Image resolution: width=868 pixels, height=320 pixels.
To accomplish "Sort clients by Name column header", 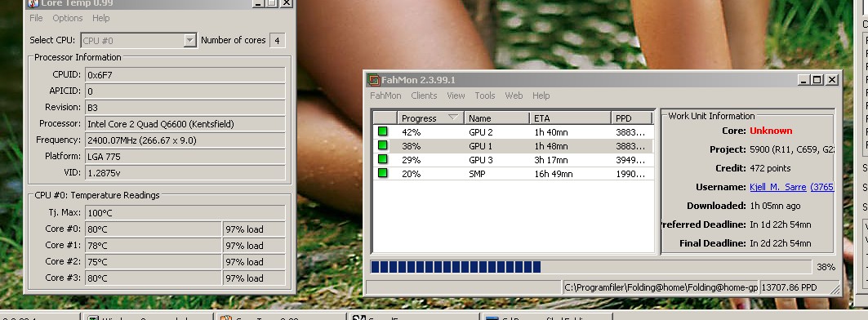I will (496, 118).
